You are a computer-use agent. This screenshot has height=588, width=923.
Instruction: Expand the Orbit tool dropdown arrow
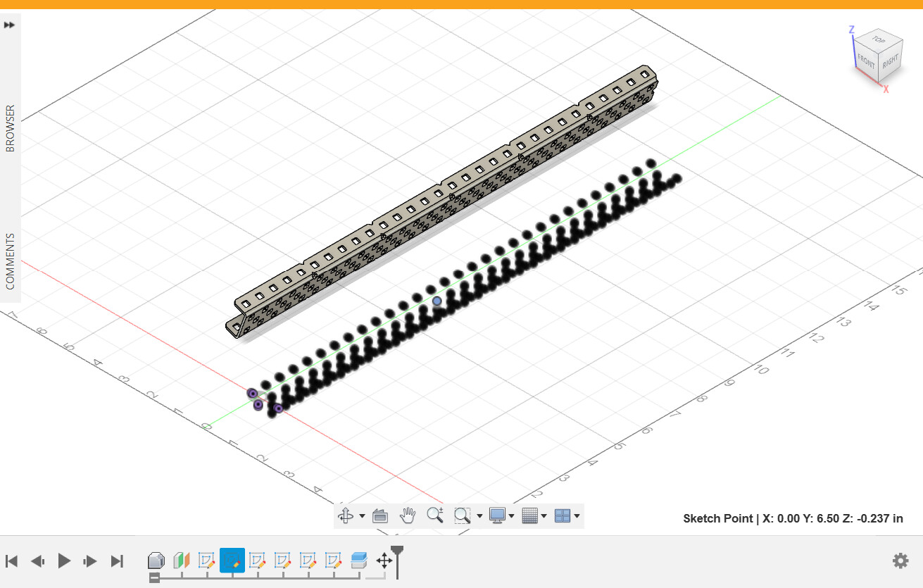pyautogui.click(x=361, y=515)
